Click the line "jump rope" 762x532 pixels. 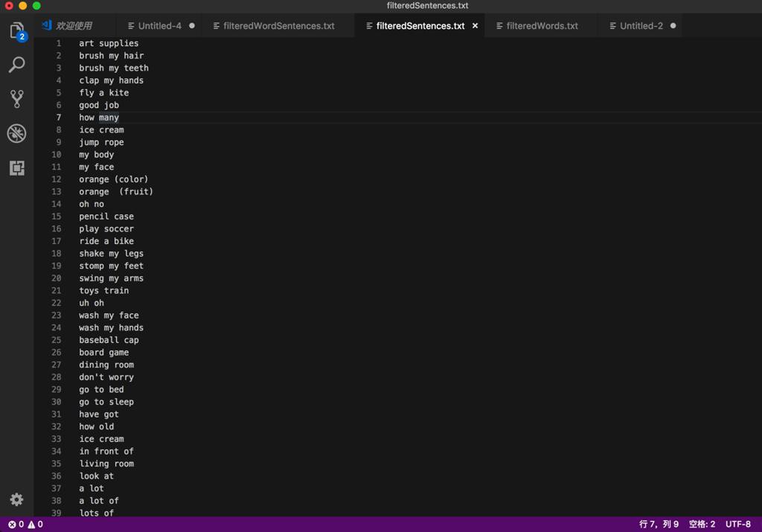click(x=101, y=142)
